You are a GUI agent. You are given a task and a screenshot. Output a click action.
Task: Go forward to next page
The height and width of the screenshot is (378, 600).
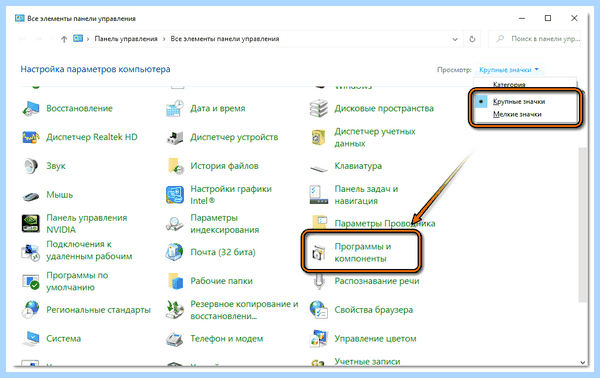pos(39,39)
